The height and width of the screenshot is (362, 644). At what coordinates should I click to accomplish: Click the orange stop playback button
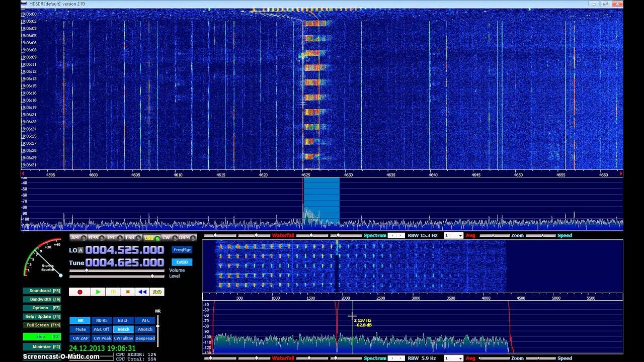click(128, 292)
